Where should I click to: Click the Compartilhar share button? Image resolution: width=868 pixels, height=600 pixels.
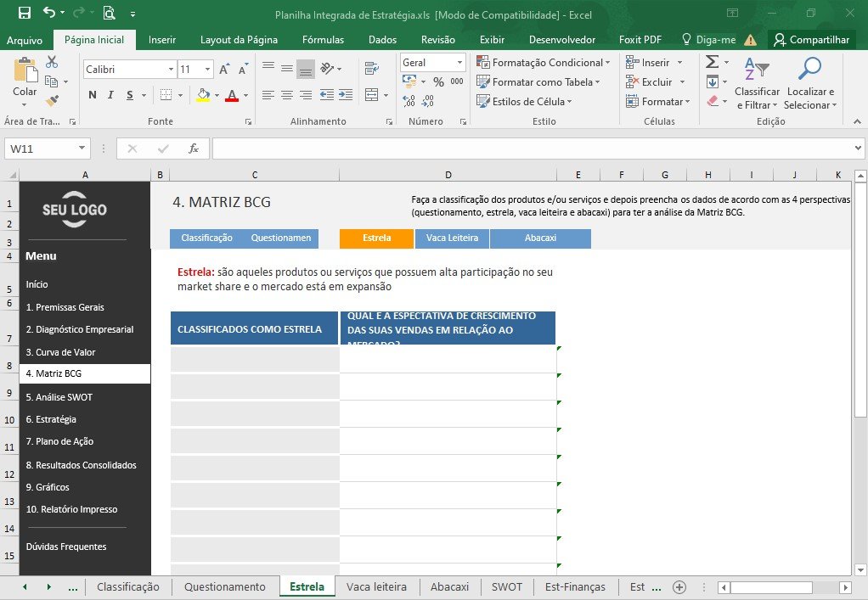(x=812, y=40)
